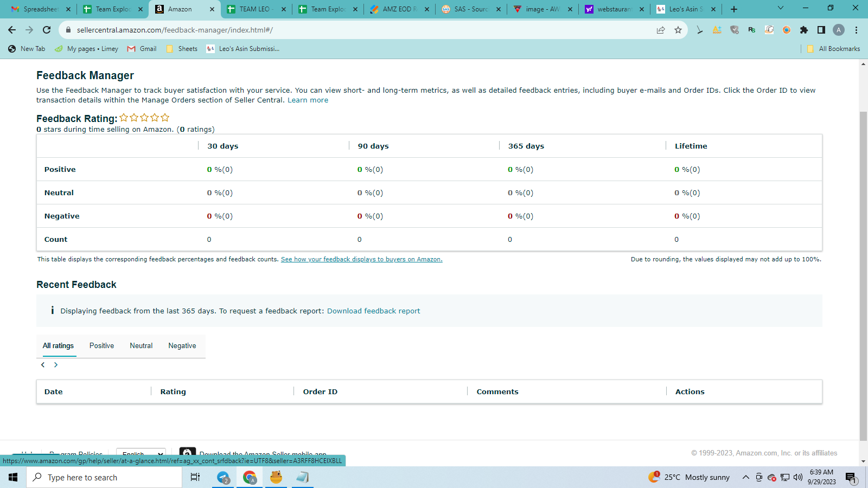Click the address bar URL
The height and width of the screenshot is (488, 868).
tap(175, 30)
